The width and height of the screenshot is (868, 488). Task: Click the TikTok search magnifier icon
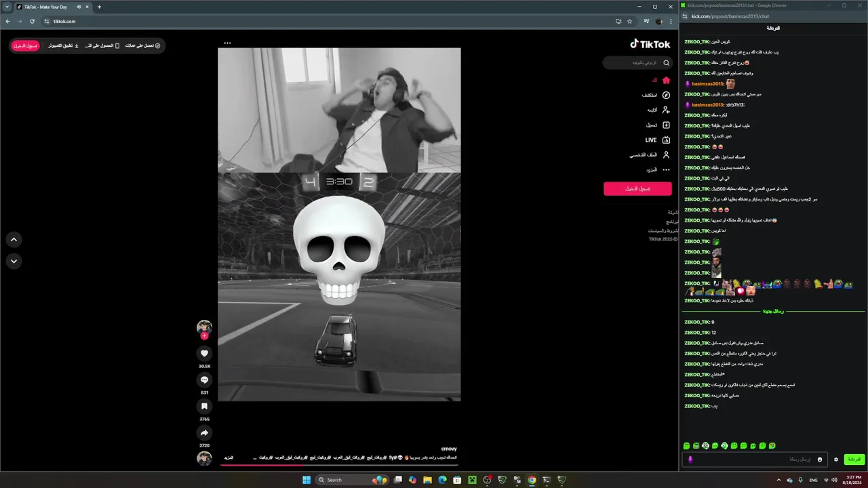(x=666, y=63)
